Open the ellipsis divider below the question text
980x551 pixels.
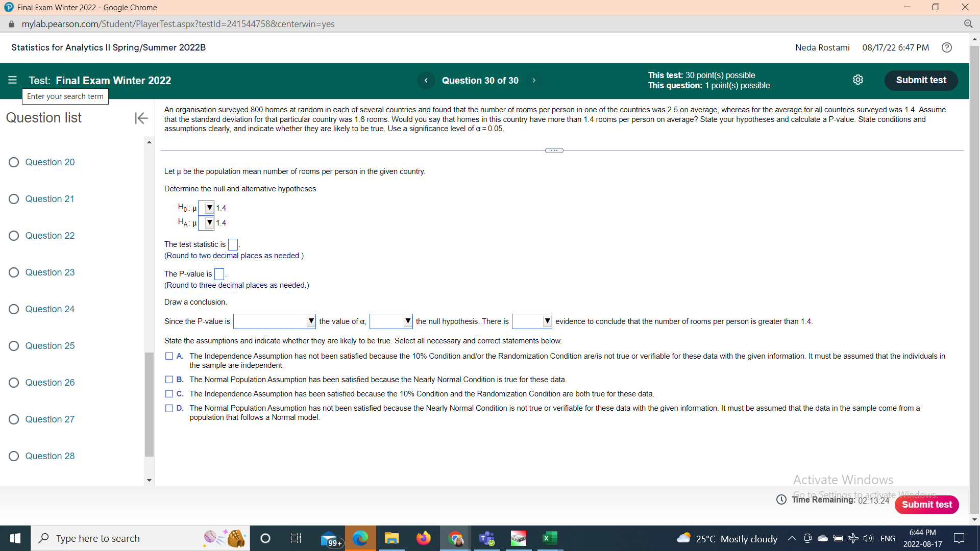pos(553,150)
